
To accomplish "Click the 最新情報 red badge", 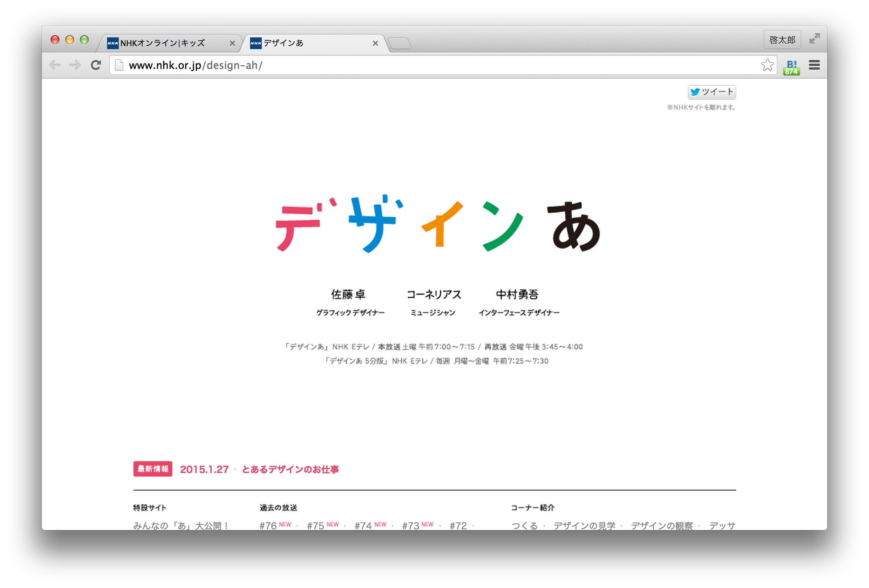I will (153, 469).
